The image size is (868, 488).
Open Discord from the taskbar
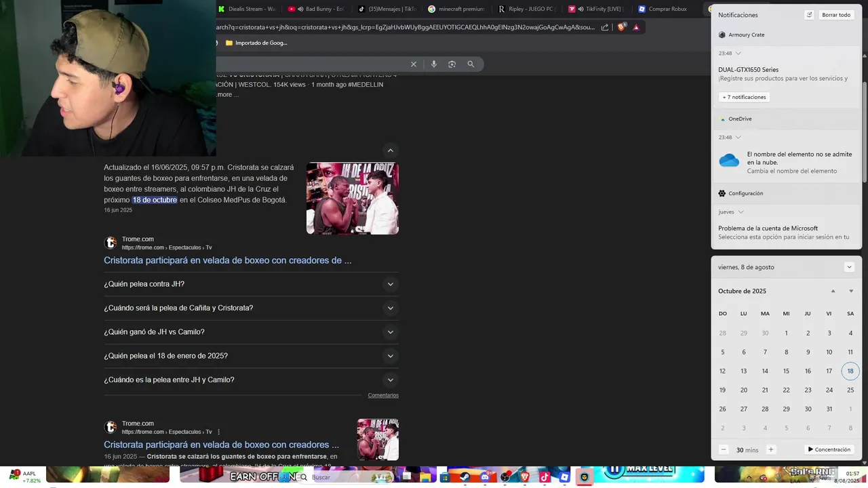coord(485,477)
